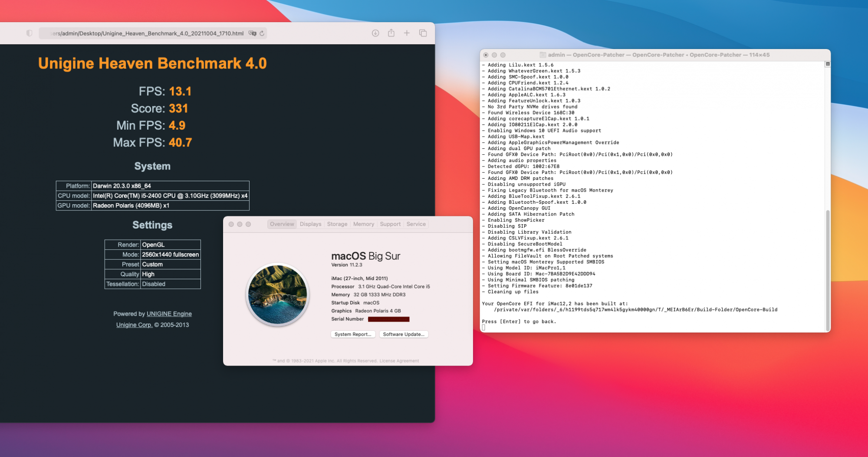Click the redacted serial number field
The image size is (868, 457).
point(389,319)
